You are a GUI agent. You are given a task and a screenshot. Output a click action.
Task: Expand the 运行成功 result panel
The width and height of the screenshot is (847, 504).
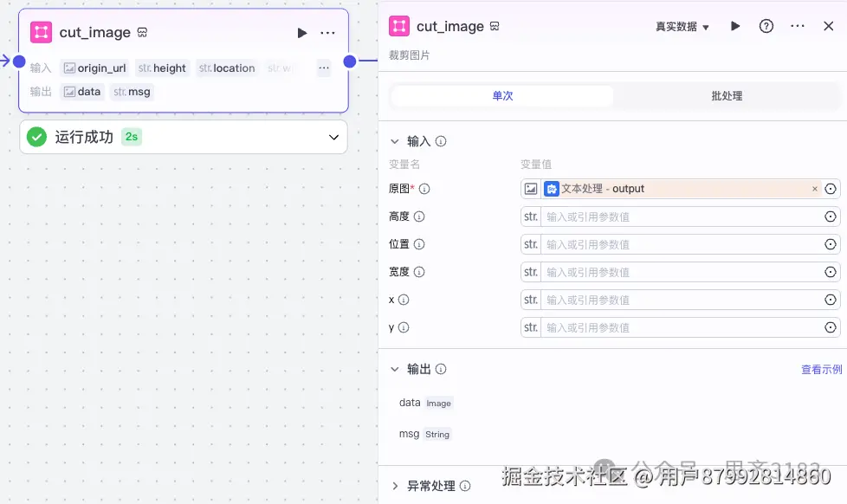(x=333, y=137)
